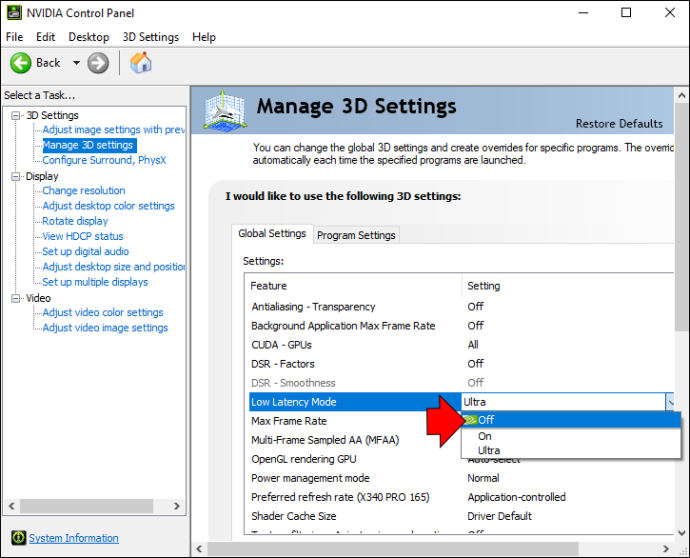The width and height of the screenshot is (690, 558).
Task: Click main pane horizontal scroll right arrow
Action: [666, 549]
